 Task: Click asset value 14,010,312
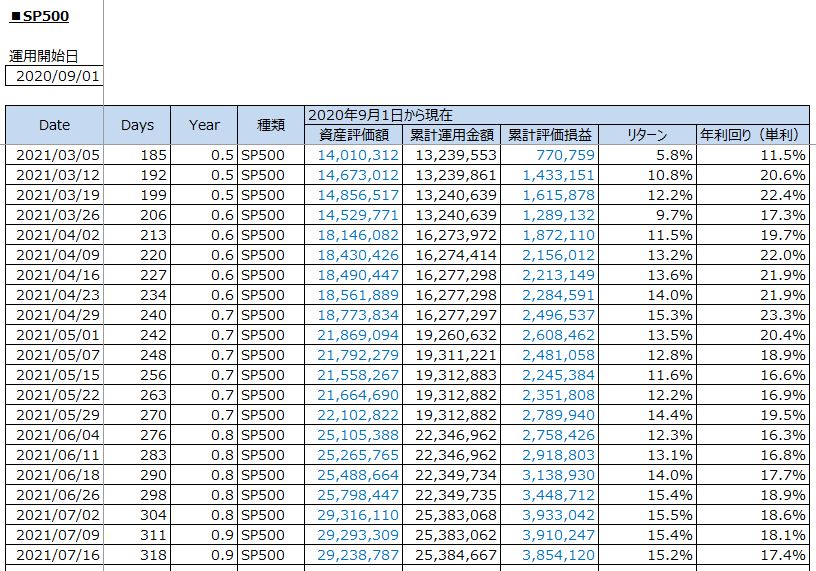pos(358,155)
